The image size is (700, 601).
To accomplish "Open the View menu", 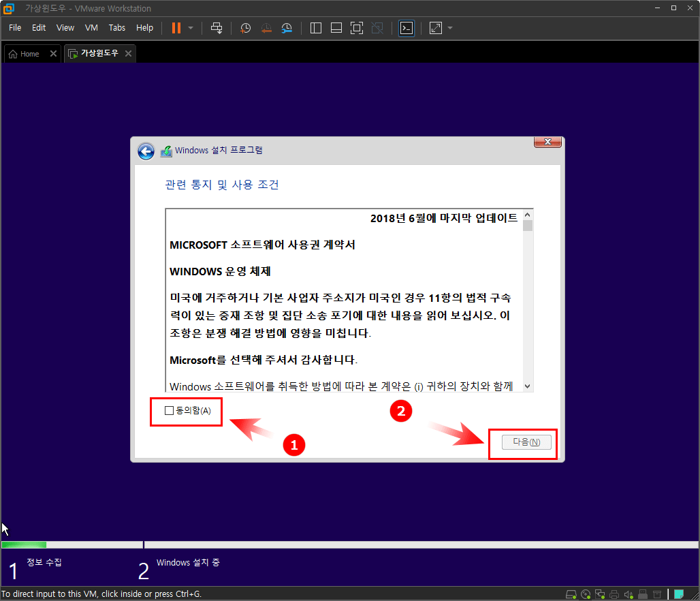I will (65, 28).
